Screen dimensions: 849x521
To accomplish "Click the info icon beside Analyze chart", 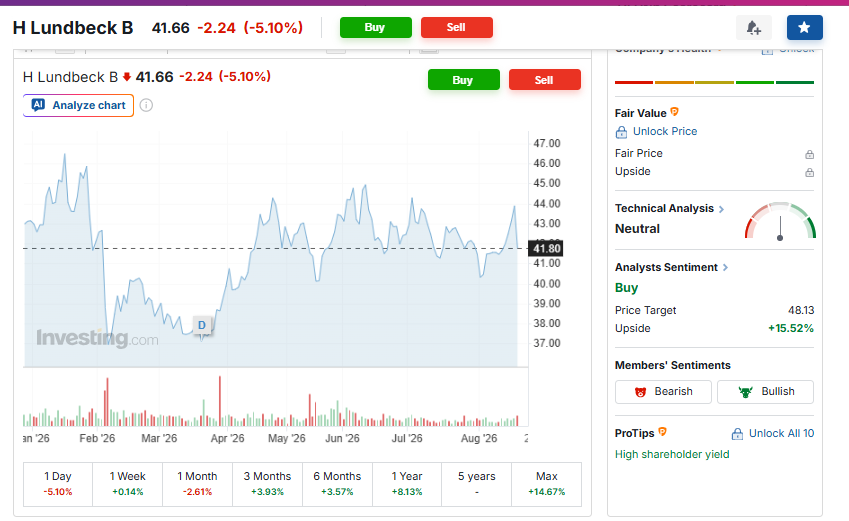I will 146,105.
